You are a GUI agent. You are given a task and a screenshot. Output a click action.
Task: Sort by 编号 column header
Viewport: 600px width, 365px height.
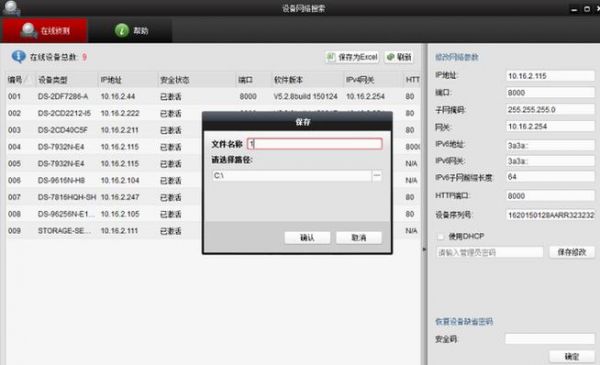click(19, 80)
